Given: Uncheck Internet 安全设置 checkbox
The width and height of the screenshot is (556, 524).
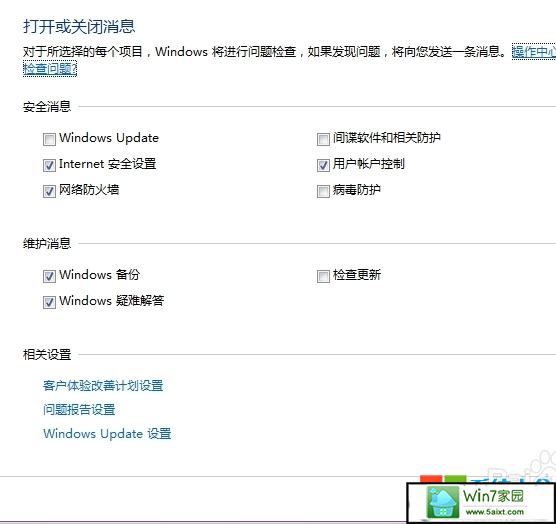Looking at the screenshot, I should coord(49,165).
